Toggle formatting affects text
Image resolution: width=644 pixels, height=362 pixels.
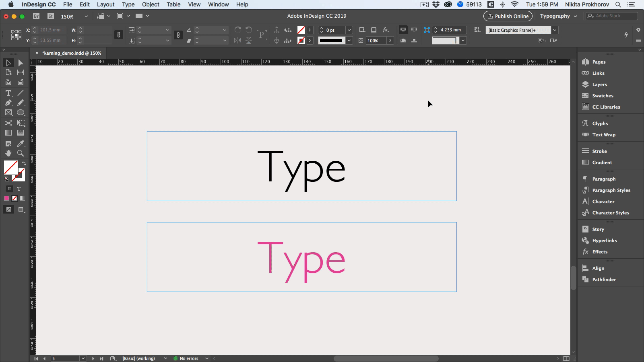coord(19,189)
